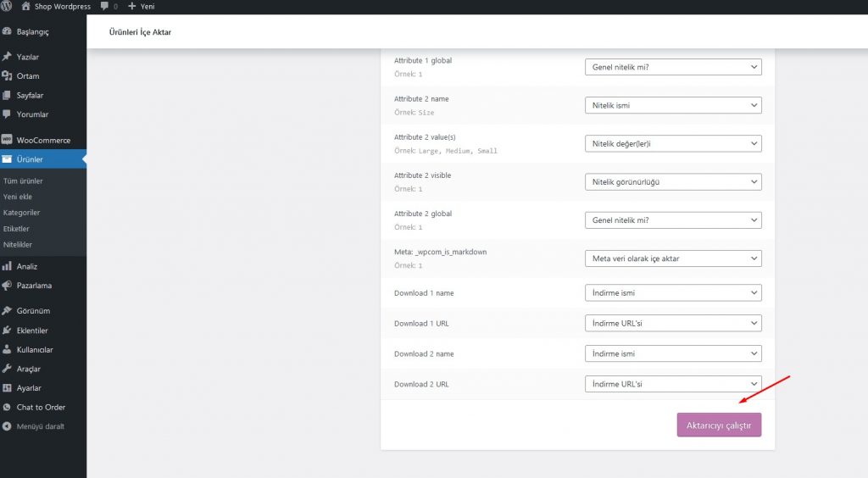Expand Meta _wpcom_is_markdown mapping dropdown
The height and width of the screenshot is (478, 868).
point(673,258)
